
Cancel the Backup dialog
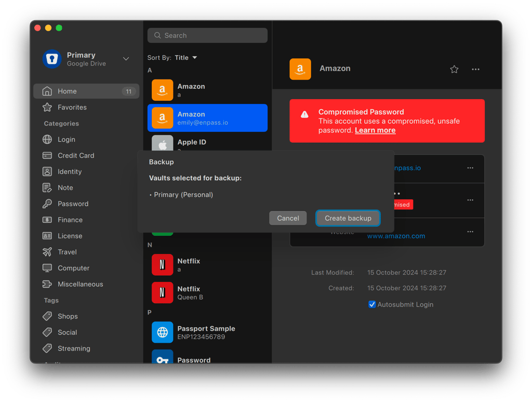288,218
